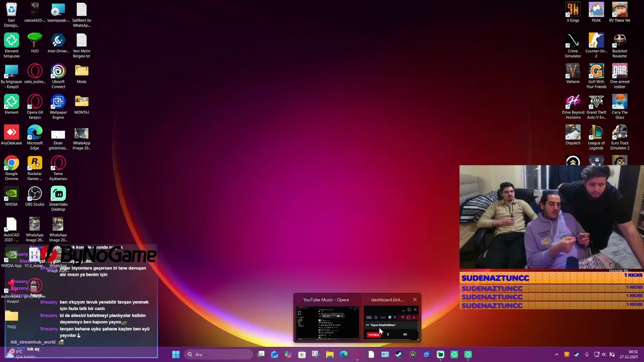Image resolution: width=644 pixels, height=362 pixels.
Task: Launch the 9 Kings game shortcut
Action: click(573, 12)
